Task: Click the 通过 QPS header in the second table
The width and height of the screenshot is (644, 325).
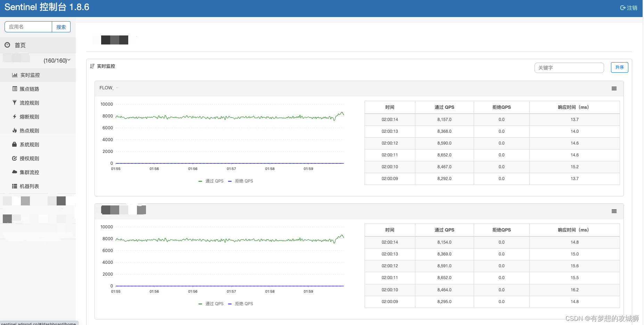Action: (x=444, y=230)
